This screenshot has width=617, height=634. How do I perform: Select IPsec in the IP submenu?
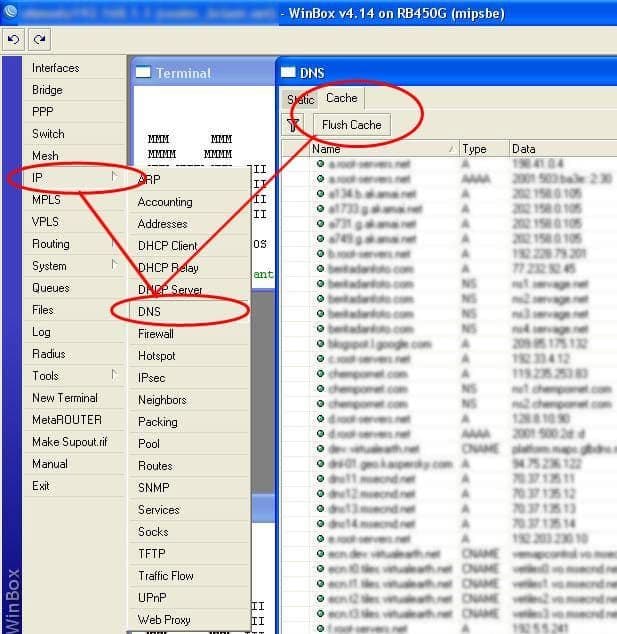click(x=189, y=378)
